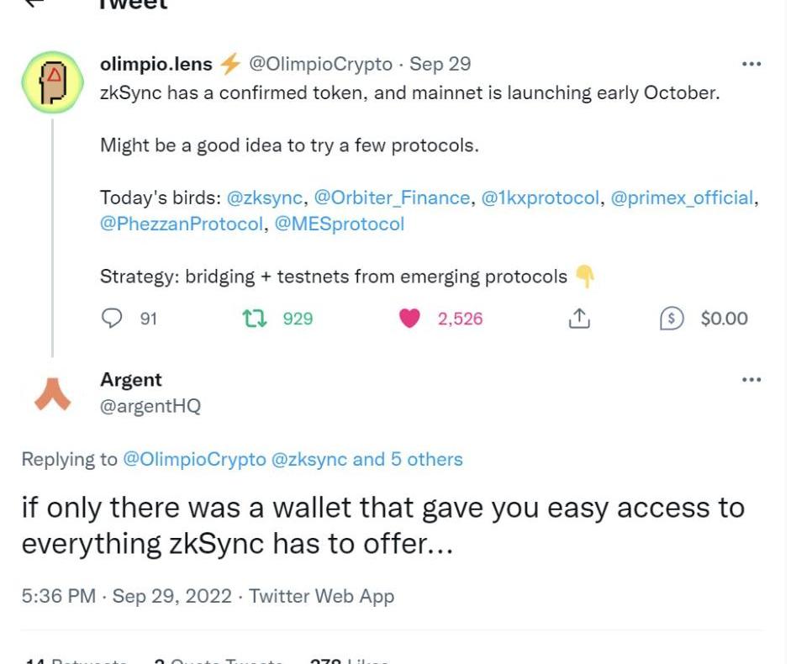
Task: Visit the @Orbiter_Finance mention
Action: [x=392, y=198]
